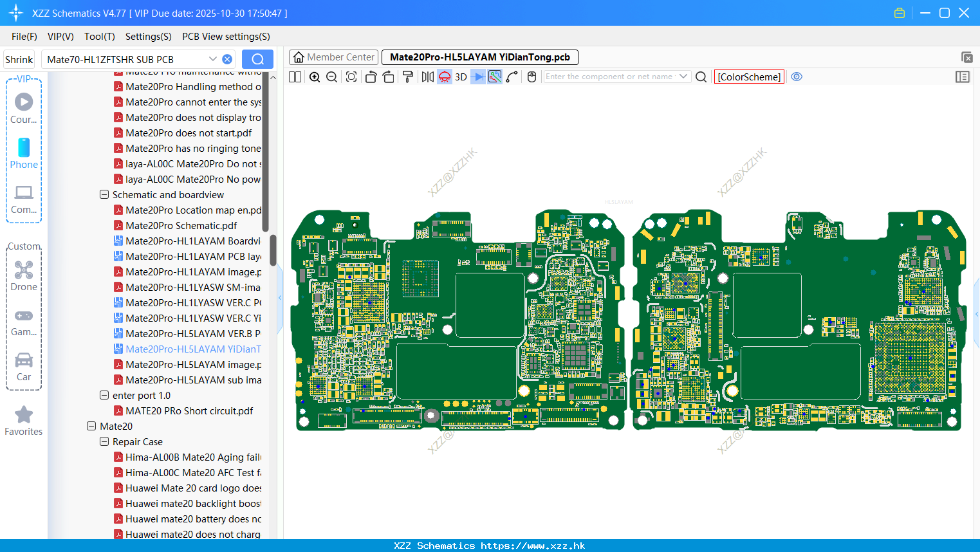Select the Computer category icon
This screenshot has width=980, height=552.
pos(24,199)
